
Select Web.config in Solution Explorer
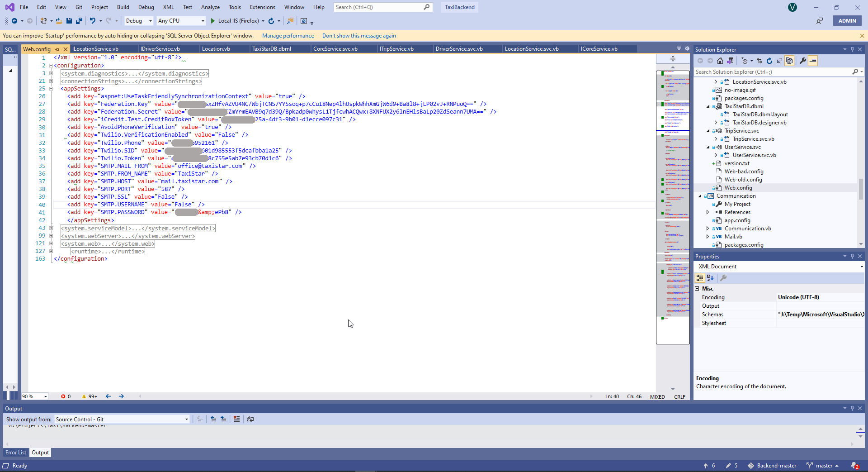738,188
